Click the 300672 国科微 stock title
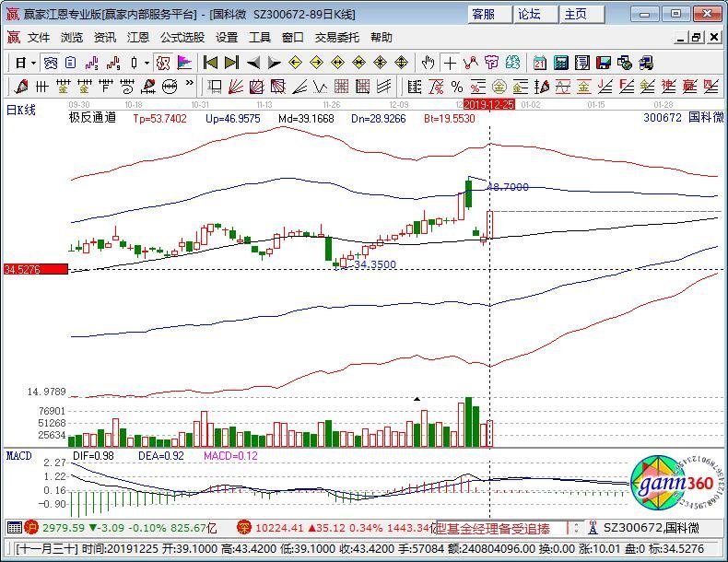Image resolution: width=728 pixels, height=562 pixels. click(x=683, y=118)
